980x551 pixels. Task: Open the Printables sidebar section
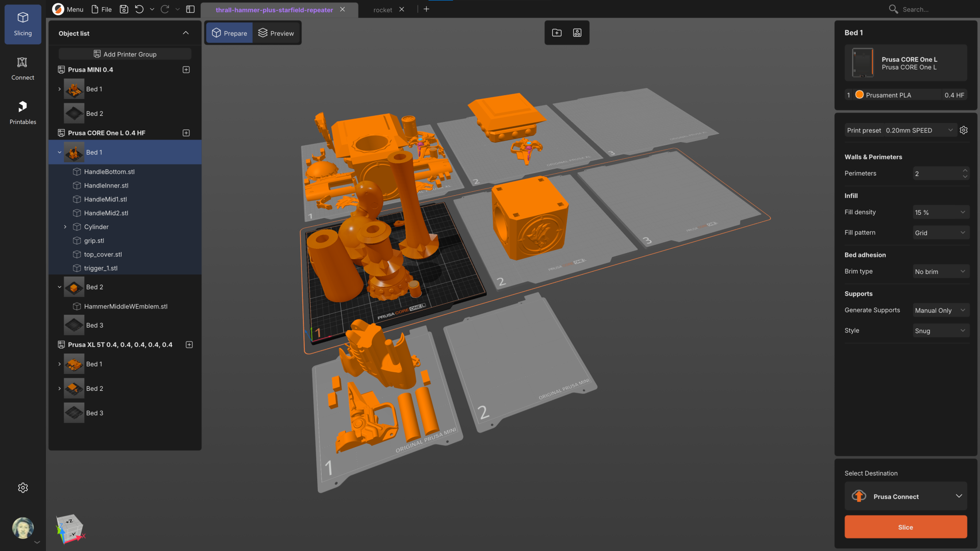point(22,113)
